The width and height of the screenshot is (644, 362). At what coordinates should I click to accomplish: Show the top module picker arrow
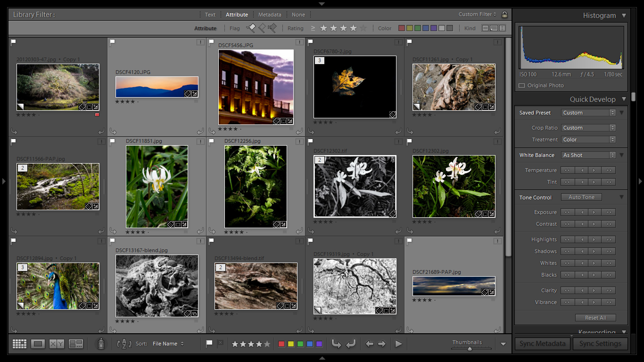[x=322, y=4]
